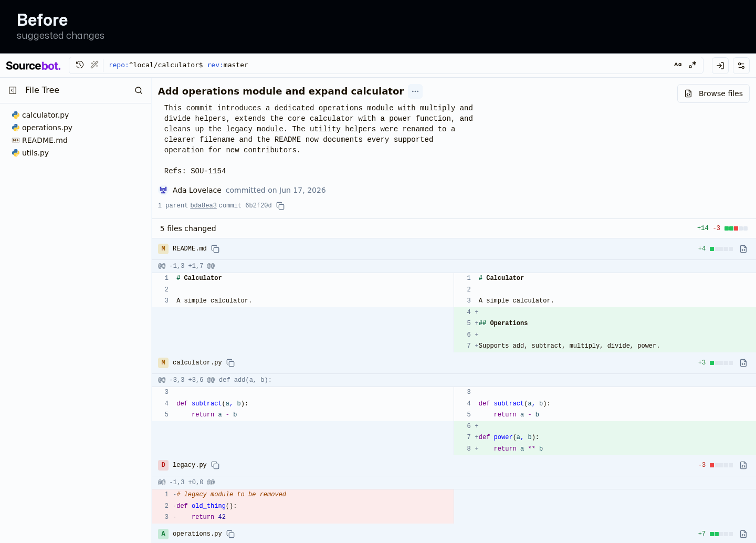The image size is (756, 543).
Task: View README.md file source icon
Action: pyautogui.click(x=743, y=249)
